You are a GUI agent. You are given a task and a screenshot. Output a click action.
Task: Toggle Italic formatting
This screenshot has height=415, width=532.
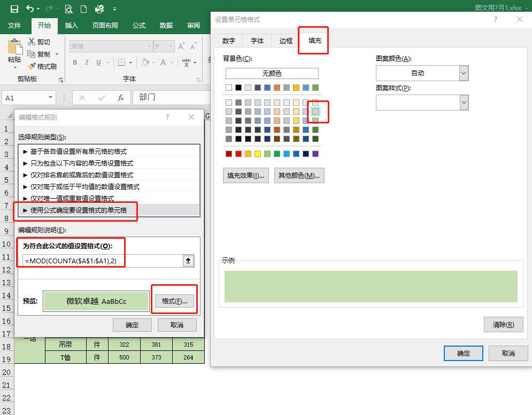88,62
